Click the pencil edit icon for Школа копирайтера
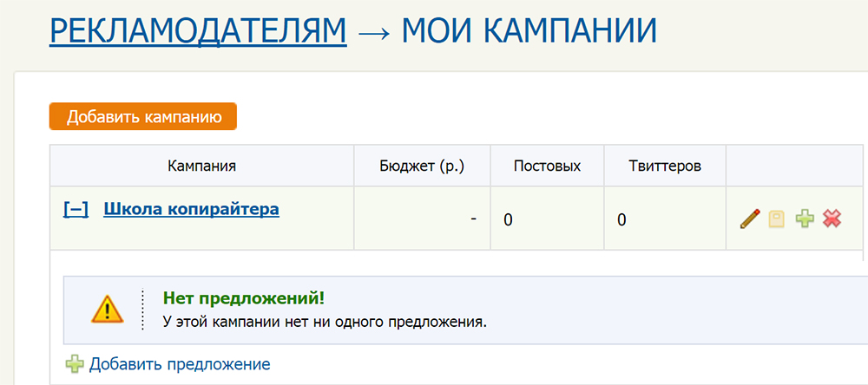Image resolution: width=868 pixels, height=385 pixels. [x=750, y=219]
